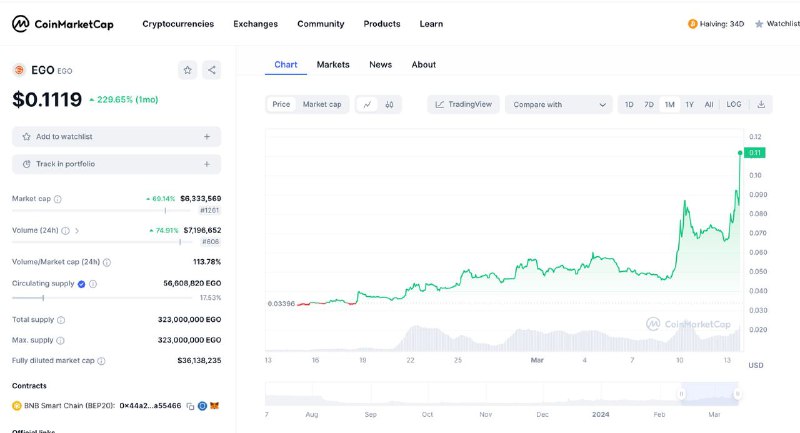Click the verified checkmark badge on Circulating supply
Image resolution: width=800 pixels, height=433 pixels.
pyautogui.click(x=81, y=284)
